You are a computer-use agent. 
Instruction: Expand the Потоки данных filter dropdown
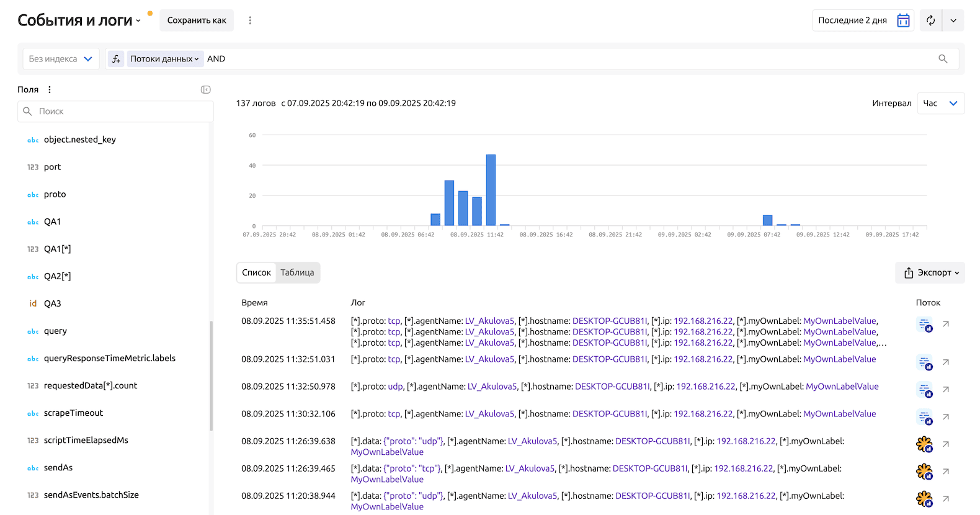tap(164, 59)
